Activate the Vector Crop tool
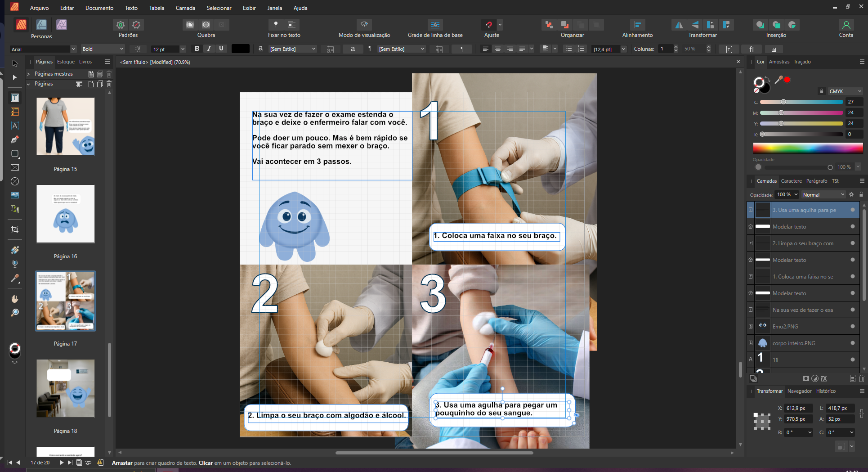 (x=15, y=229)
